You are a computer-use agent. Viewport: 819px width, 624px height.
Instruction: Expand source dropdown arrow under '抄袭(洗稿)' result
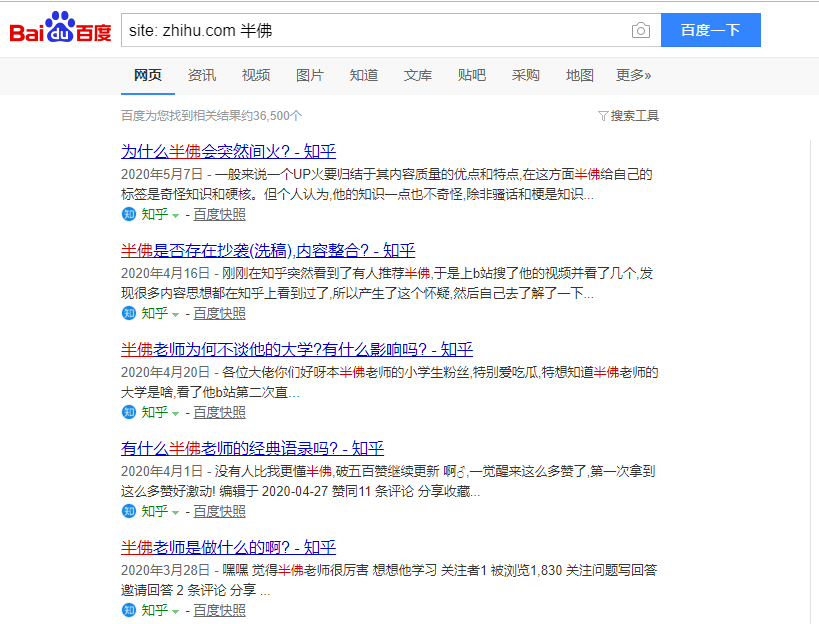click(176, 315)
